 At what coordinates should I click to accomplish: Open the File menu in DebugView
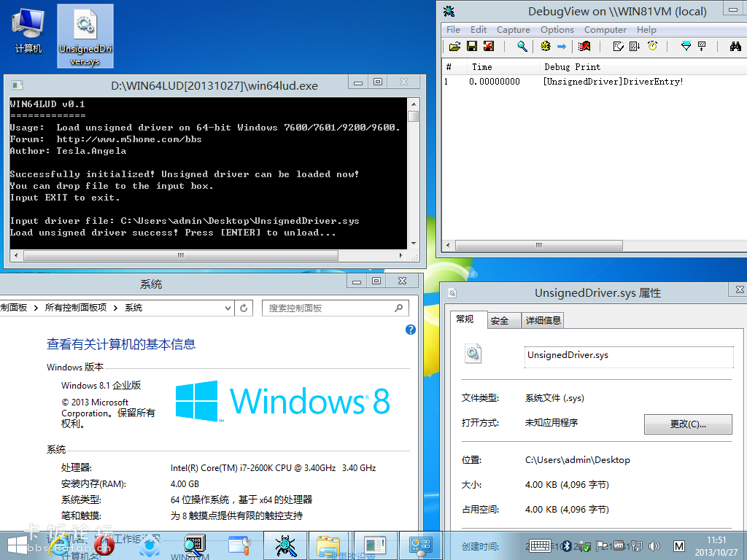pos(453,29)
